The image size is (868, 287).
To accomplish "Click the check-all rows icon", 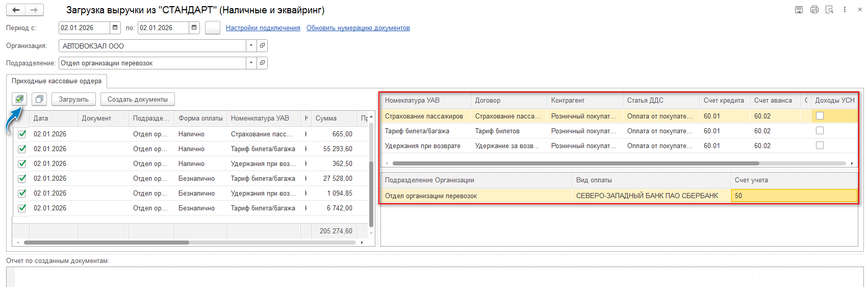I will (19, 99).
